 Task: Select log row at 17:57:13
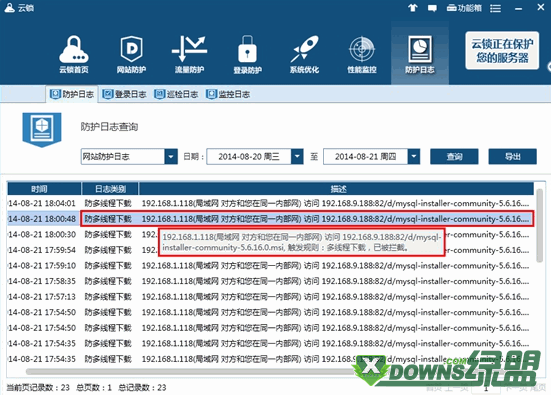coord(271,297)
